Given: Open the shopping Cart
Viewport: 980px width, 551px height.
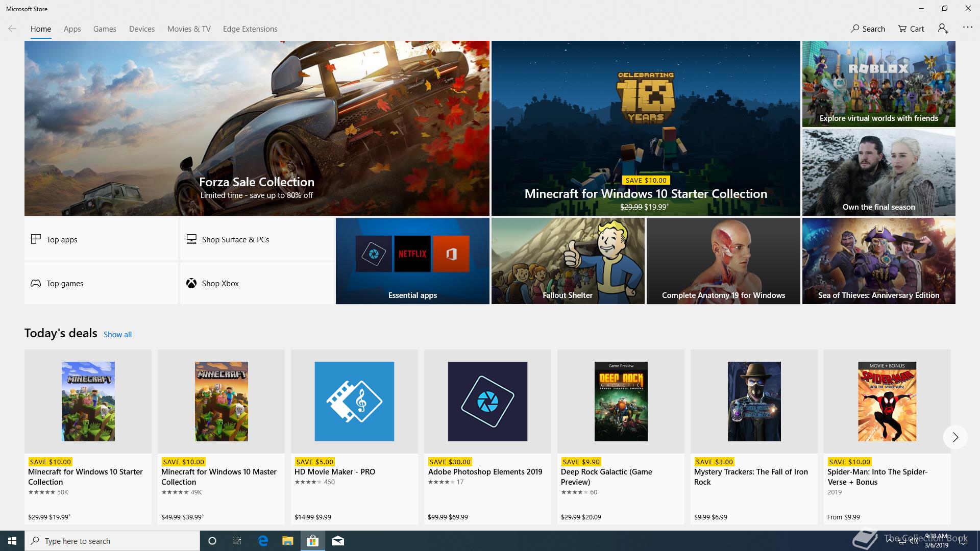Looking at the screenshot, I should [911, 29].
